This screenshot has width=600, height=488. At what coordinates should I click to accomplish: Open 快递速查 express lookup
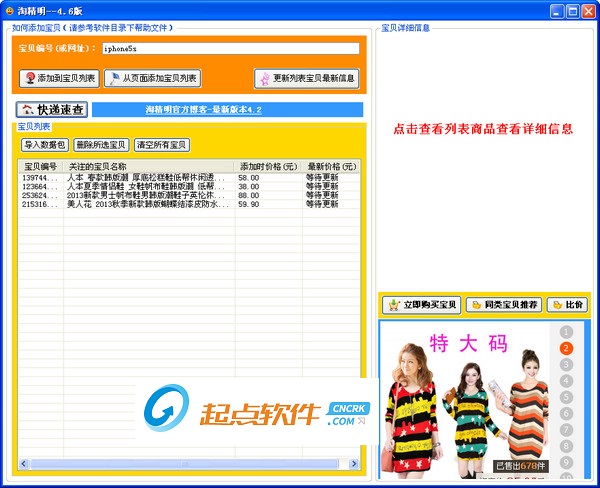52,109
